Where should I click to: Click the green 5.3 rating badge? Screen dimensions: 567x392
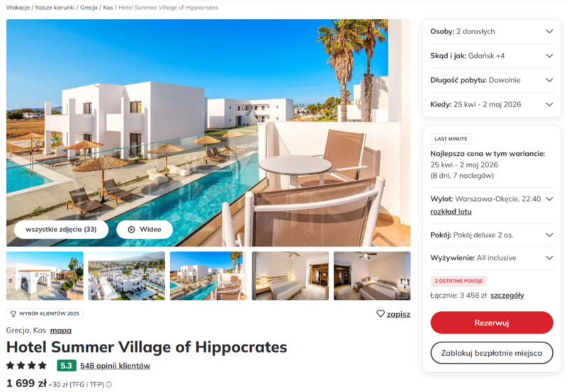pyautogui.click(x=67, y=366)
